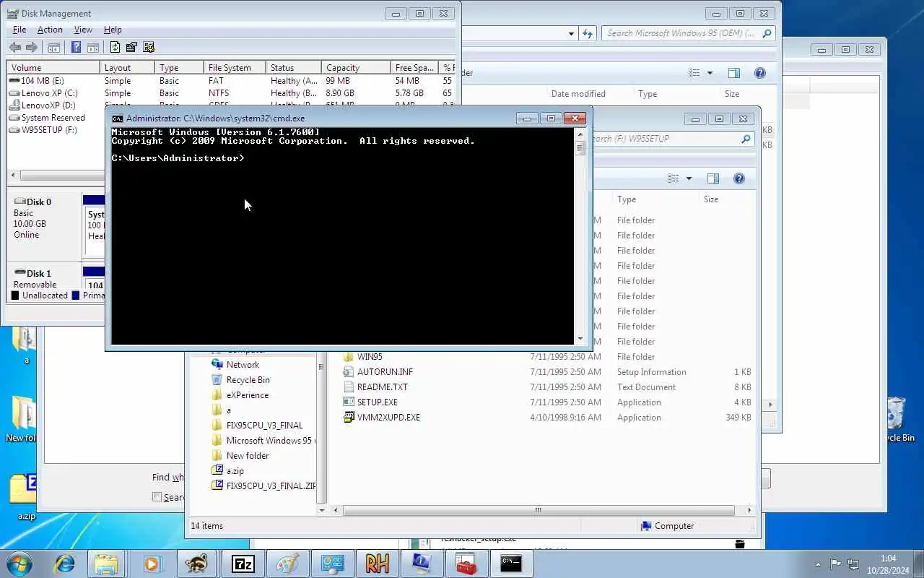Change view icon in W95SETUP Explorer window
This screenshot has height=578, width=924.
tap(674, 178)
